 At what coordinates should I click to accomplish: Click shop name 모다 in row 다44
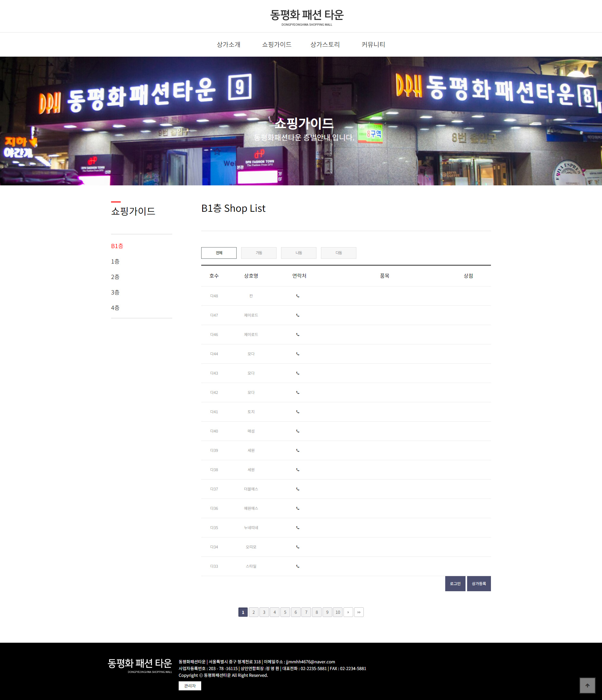tap(251, 354)
